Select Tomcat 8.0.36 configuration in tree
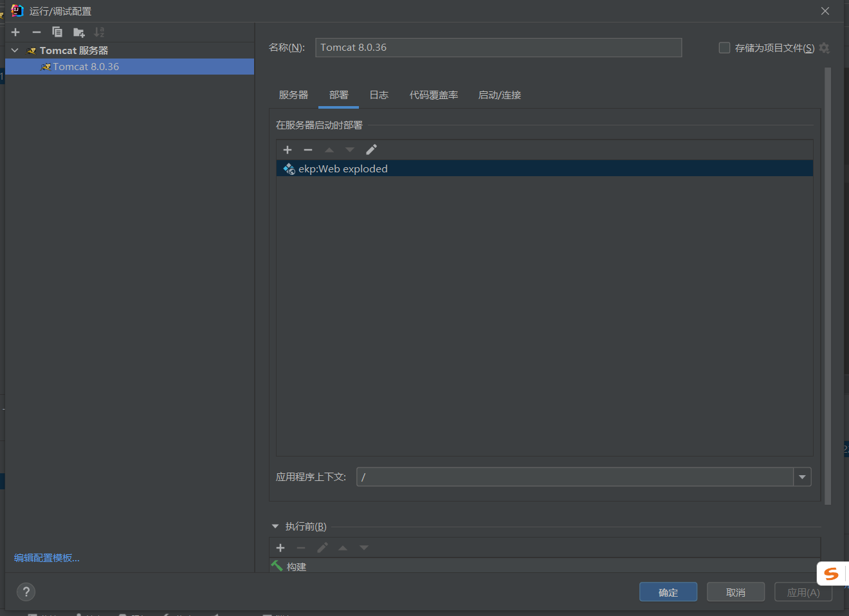 (129, 66)
